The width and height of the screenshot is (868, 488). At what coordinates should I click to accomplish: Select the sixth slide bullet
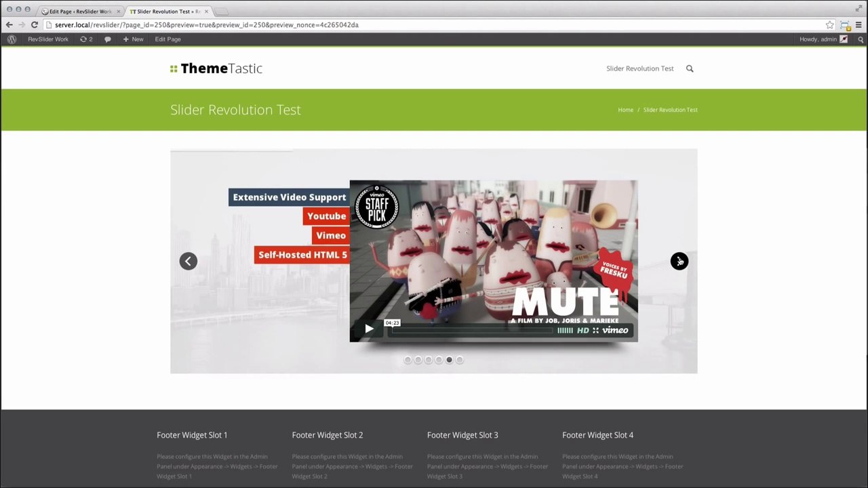click(460, 360)
